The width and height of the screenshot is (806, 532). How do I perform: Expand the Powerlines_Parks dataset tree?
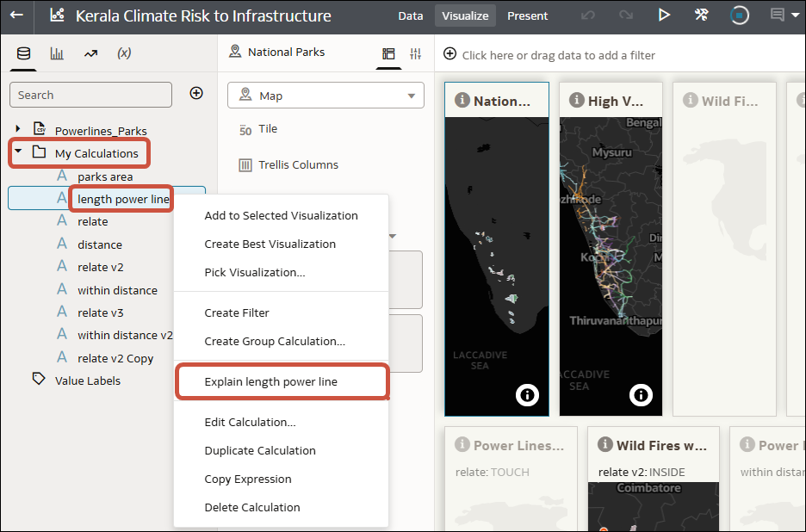tap(18, 128)
